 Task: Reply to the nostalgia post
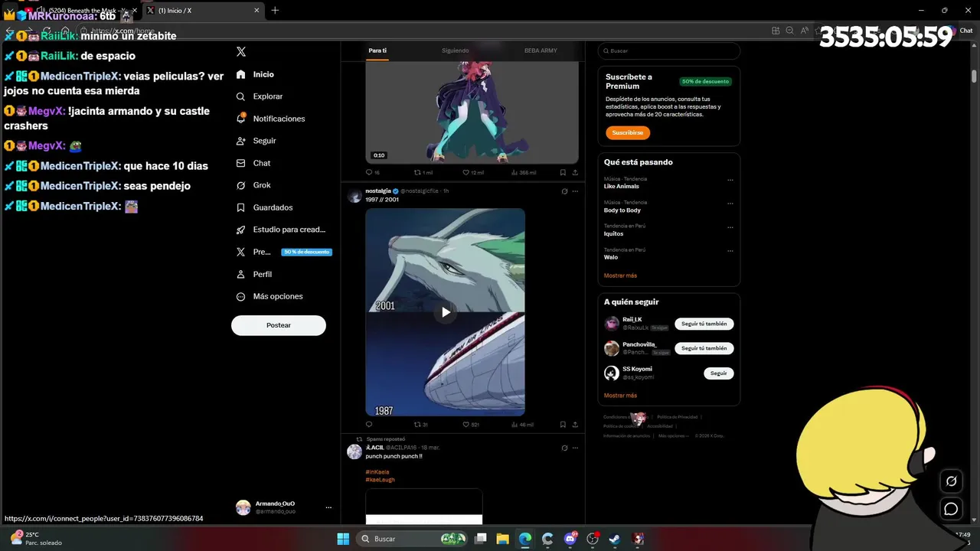click(x=369, y=424)
